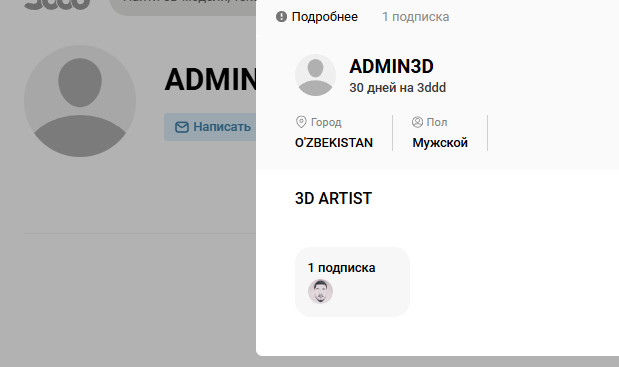Screen dimensions: 619x367
Task: Click the 3ddd logo at top
Action: (x=57, y=4)
